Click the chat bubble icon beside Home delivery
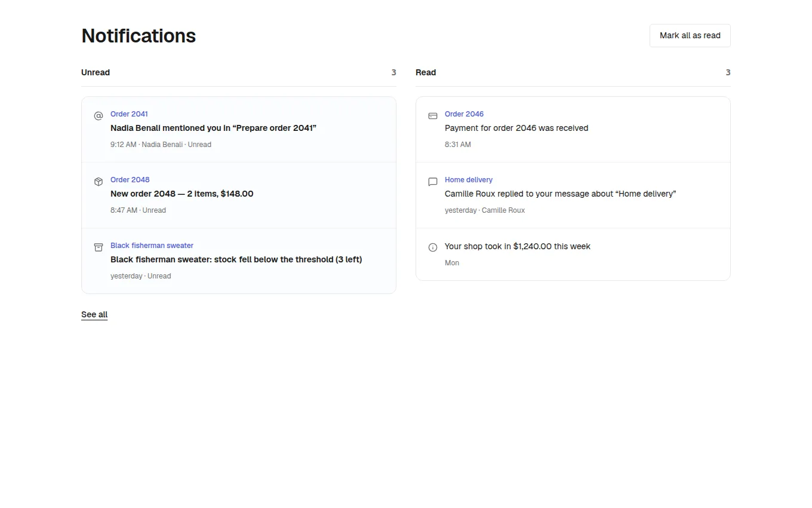 (433, 182)
